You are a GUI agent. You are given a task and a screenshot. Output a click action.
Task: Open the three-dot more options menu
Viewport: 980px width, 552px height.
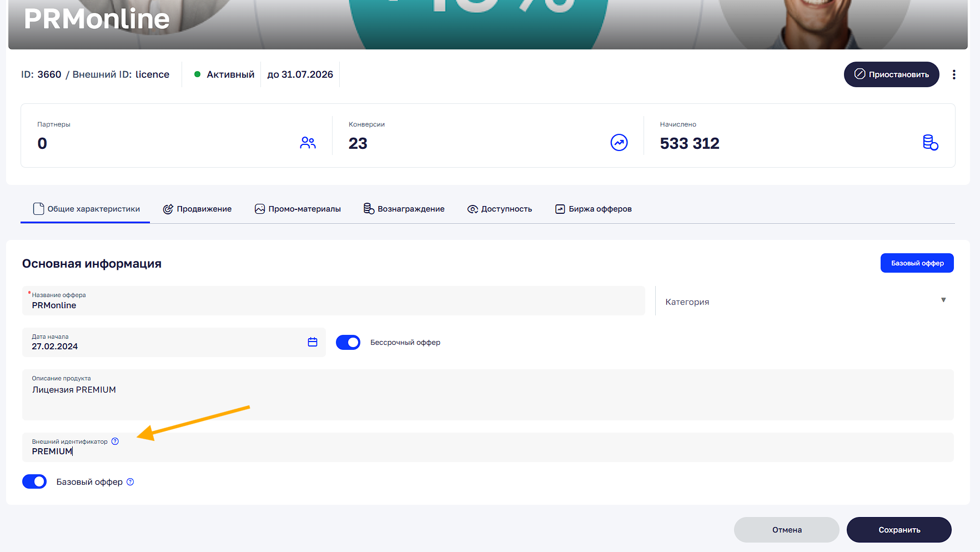pyautogui.click(x=954, y=74)
